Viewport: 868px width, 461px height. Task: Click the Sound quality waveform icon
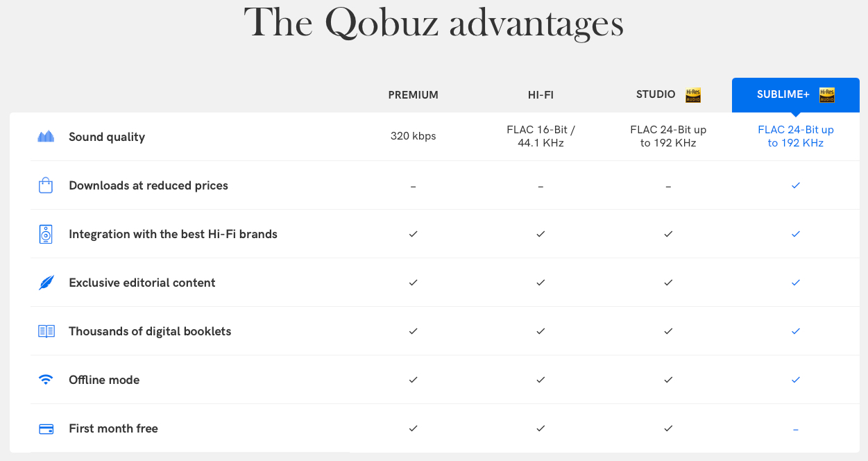[46, 137]
